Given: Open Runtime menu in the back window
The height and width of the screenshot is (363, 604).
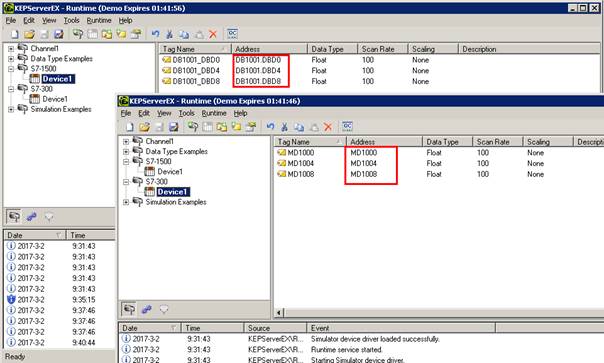Looking at the screenshot, I should pyautogui.click(x=99, y=20).
